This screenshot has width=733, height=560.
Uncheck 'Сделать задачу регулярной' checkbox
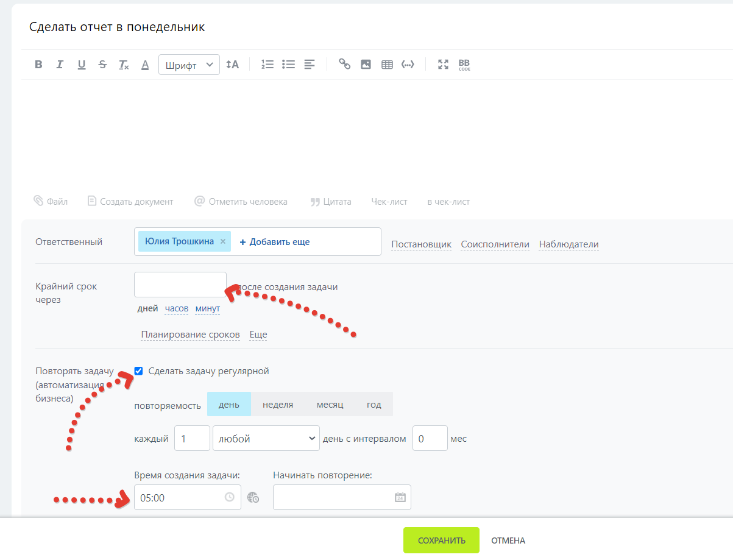pos(139,371)
